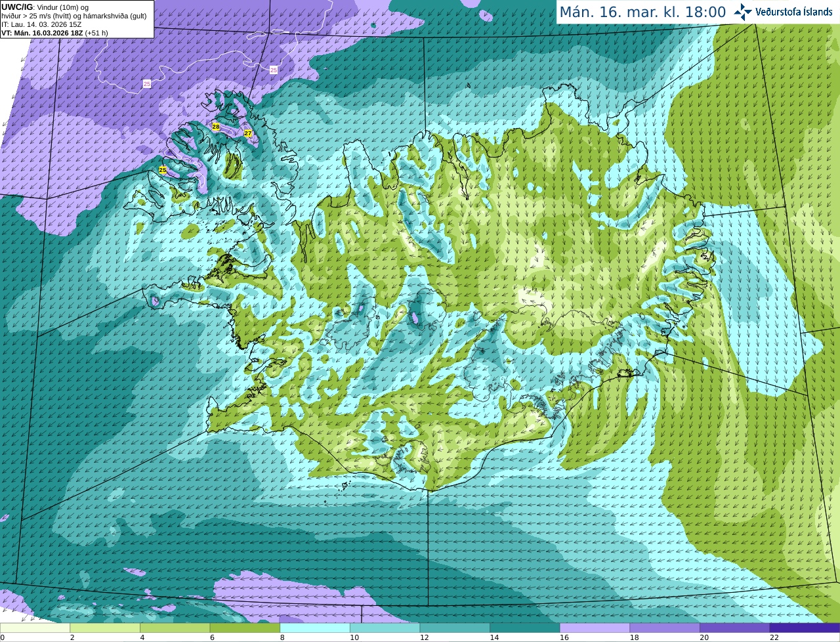Click the 4–6 m/s light green legend swatch
Viewport: 840px width, 642px height.
pyautogui.click(x=175, y=628)
